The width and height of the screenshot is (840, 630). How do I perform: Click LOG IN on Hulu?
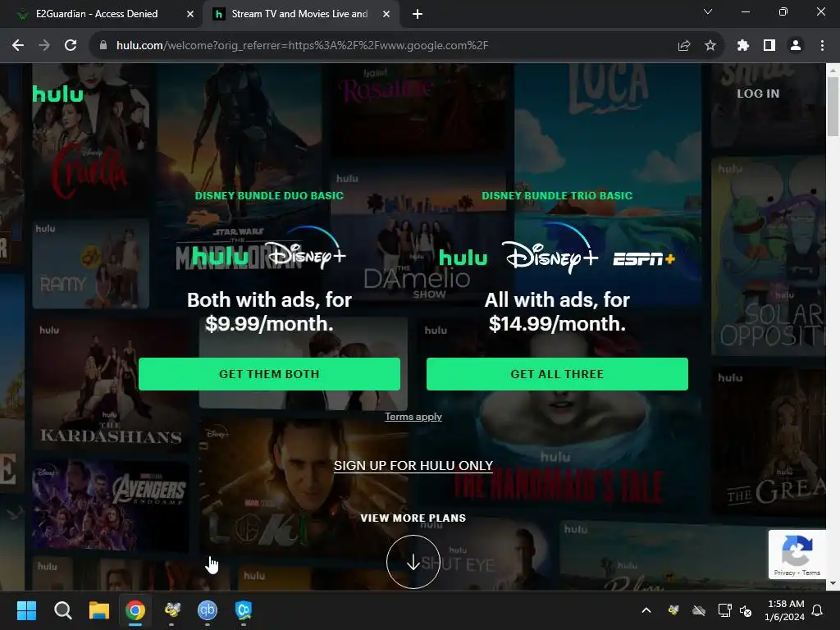(x=758, y=94)
